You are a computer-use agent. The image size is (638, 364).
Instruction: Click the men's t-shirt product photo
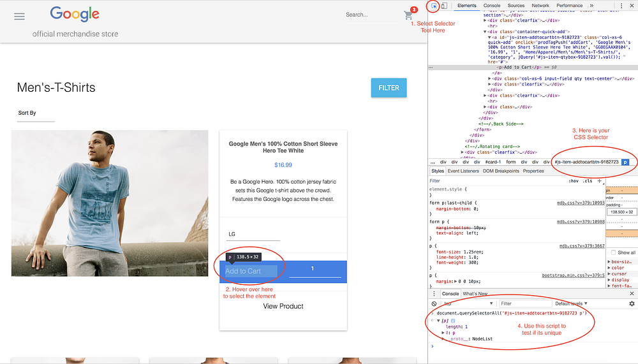click(110, 203)
